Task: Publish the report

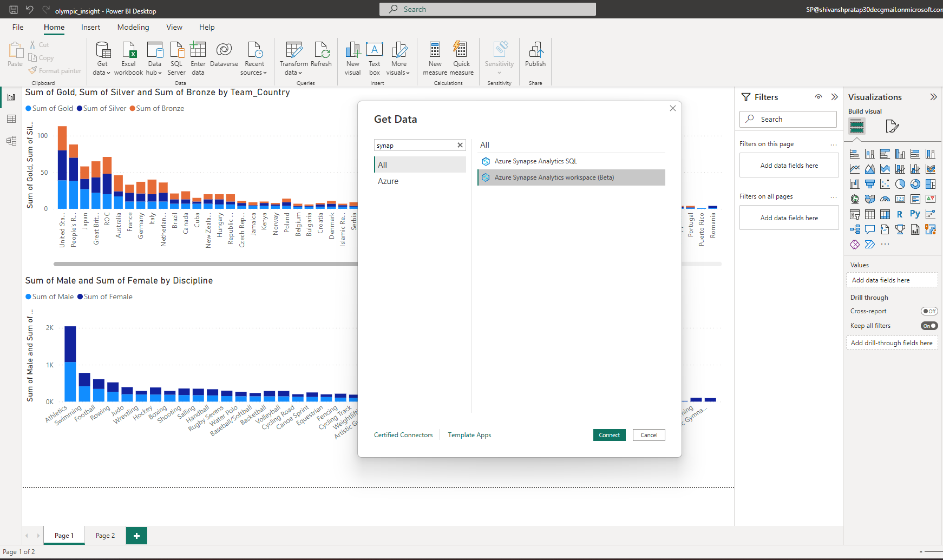Action: pos(535,55)
